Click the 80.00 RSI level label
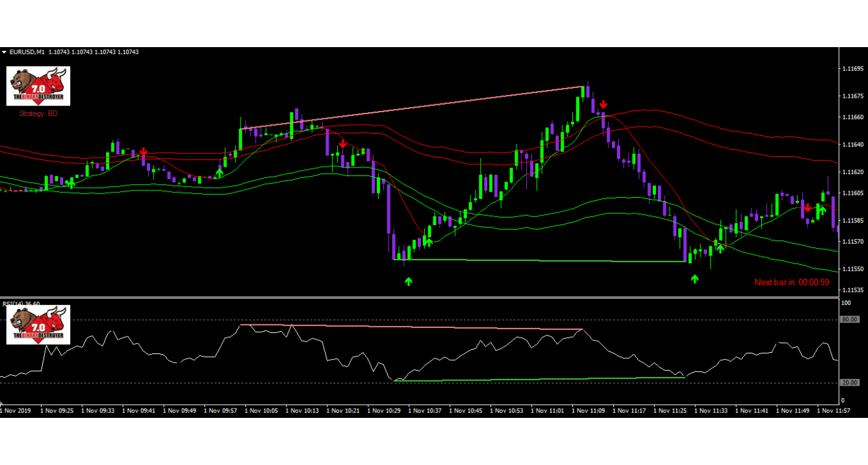Image resolution: width=868 pixels, height=465 pixels. pyautogui.click(x=851, y=320)
